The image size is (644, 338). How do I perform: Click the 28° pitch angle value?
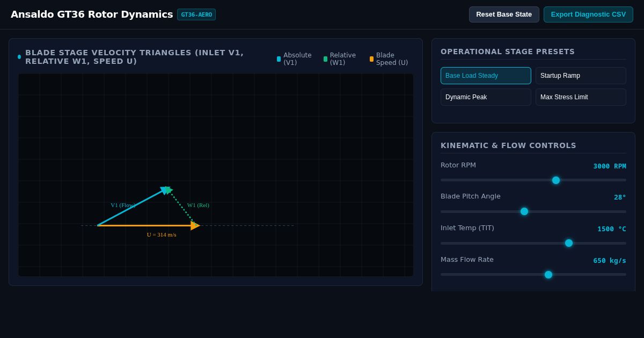(x=620, y=197)
